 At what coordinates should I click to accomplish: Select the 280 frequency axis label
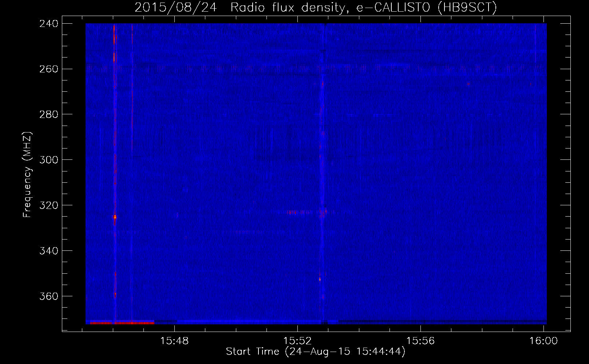[49, 115]
